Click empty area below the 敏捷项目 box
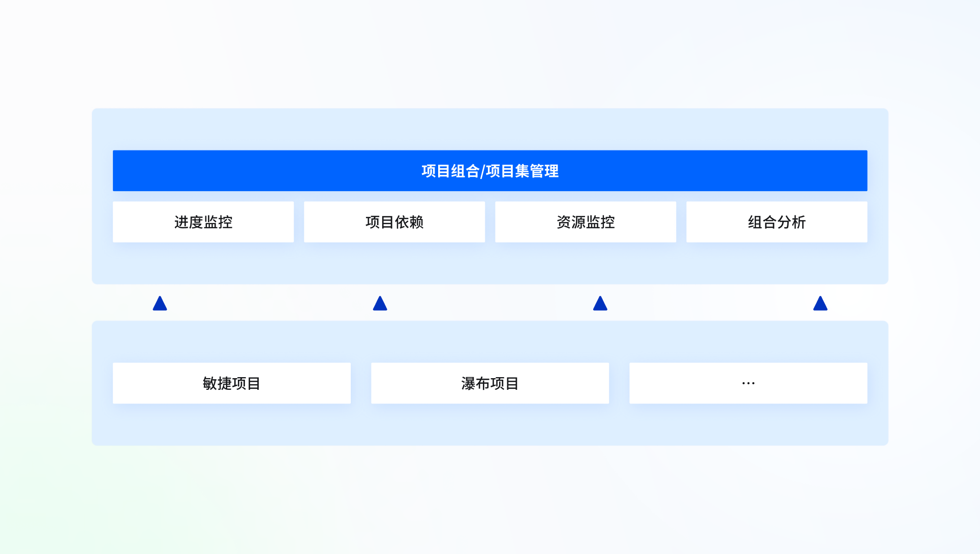 (x=231, y=425)
